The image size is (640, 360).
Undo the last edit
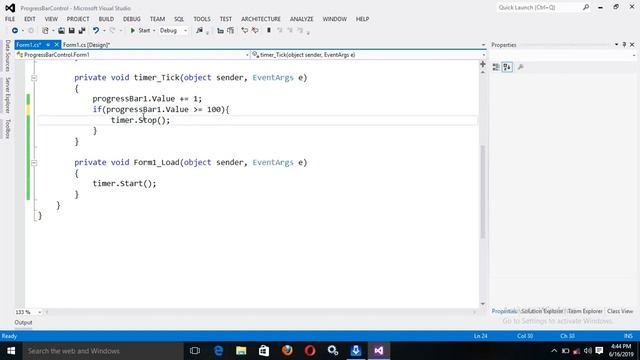pos(96,31)
